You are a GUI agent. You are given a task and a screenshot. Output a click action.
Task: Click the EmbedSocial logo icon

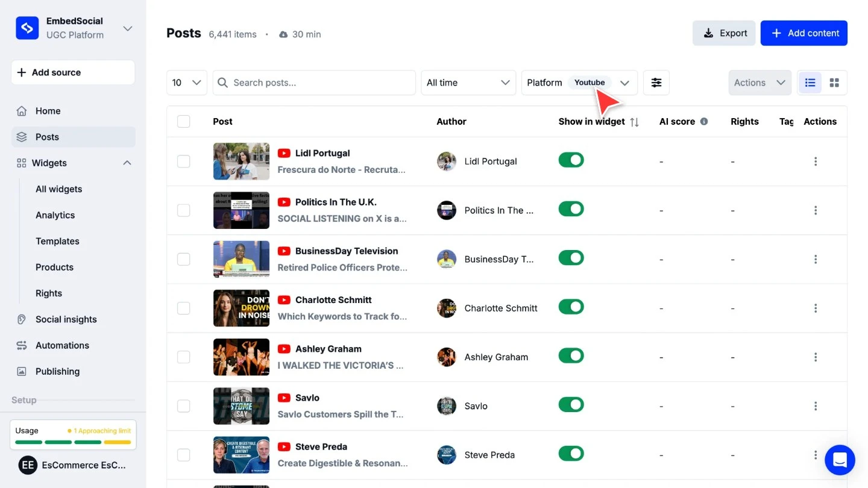point(27,28)
